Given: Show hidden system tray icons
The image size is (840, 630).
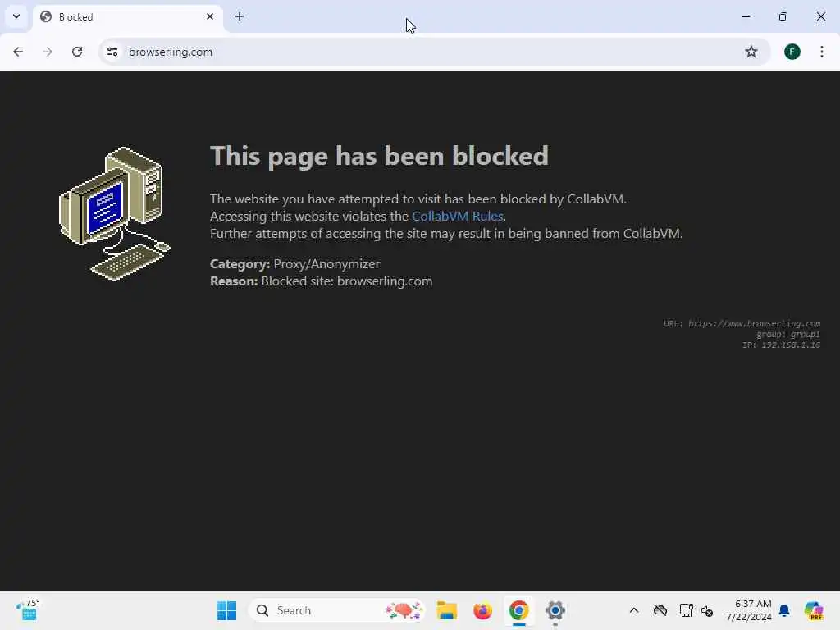Looking at the screenshot, I should pos(634,610).
